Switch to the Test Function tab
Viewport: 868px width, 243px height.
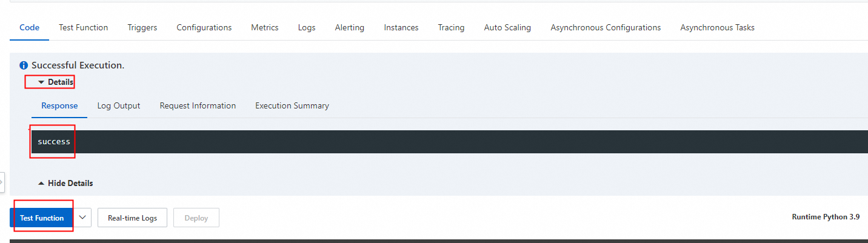click(x=83, y=27)
